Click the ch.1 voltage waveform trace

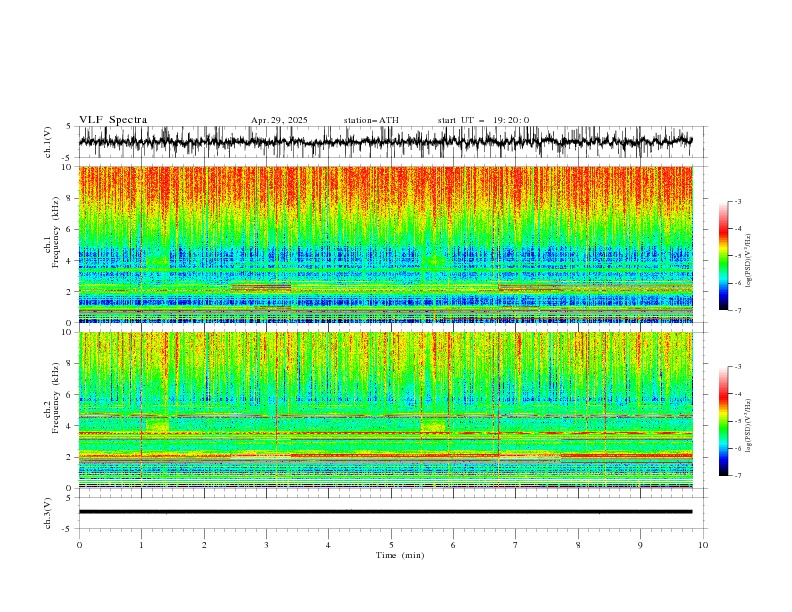[x=385, y=142]
